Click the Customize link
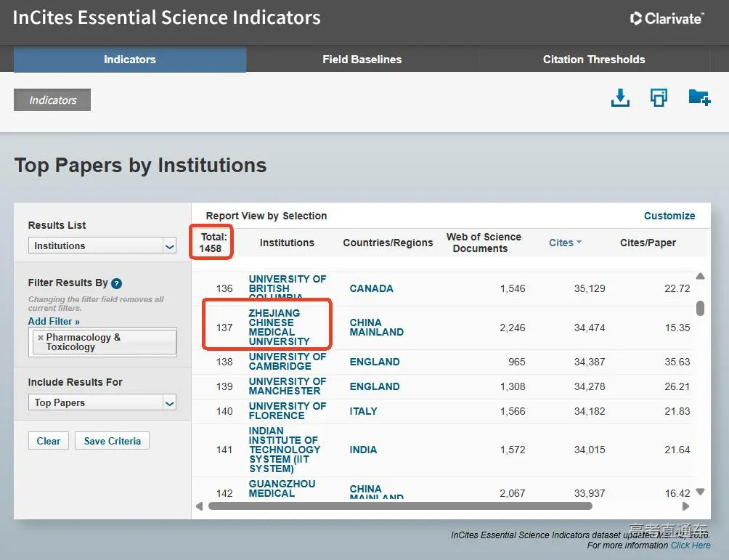The width and height of the screenshot is (729, 560). (669, 216)
